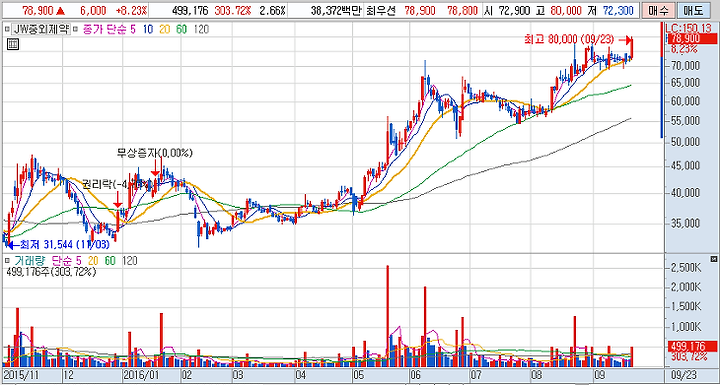Click the open price 72,900
The width and height of the screenshot is (720, 385).
pos(514,10)
